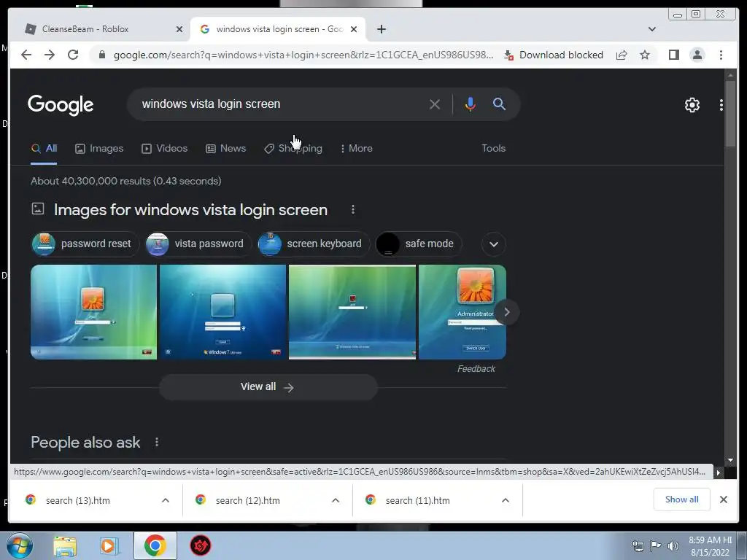Reload the current page
The height and width of the screenshot is (560, 747).
[73, 55]
